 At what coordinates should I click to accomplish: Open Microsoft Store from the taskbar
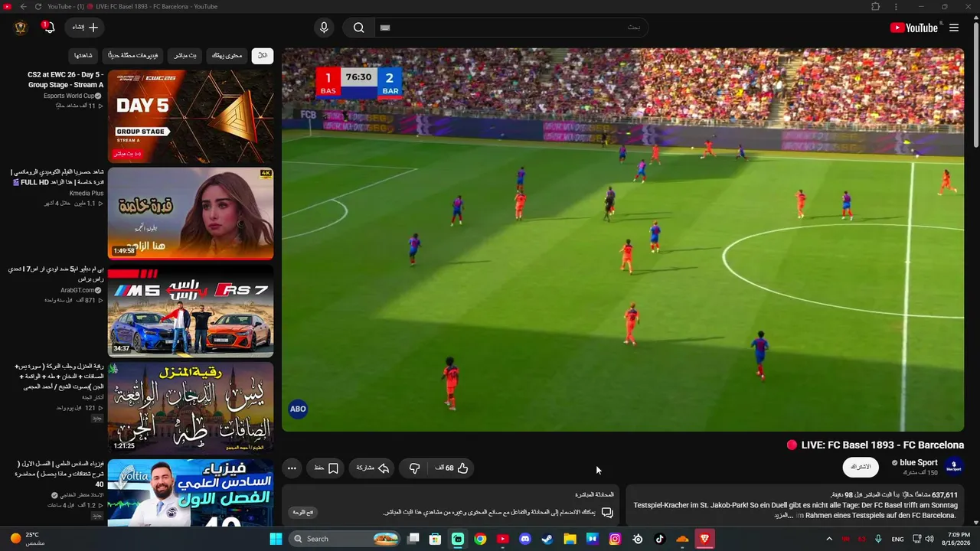pos(435,539)
